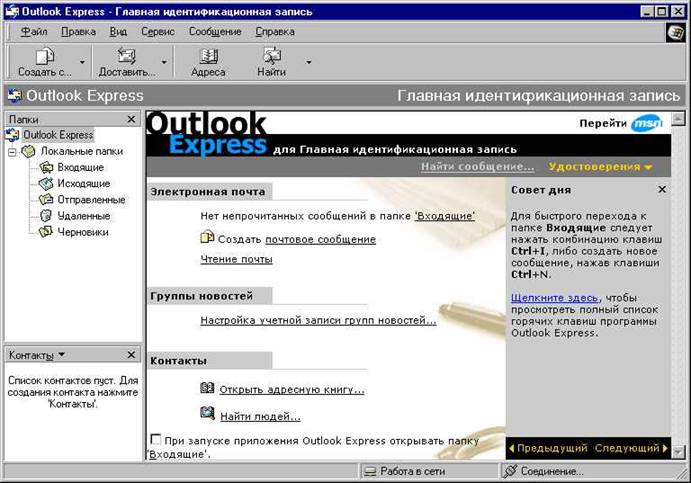Click Открыть адресную книгу link

pyautogui.click(x=292, y=390)
